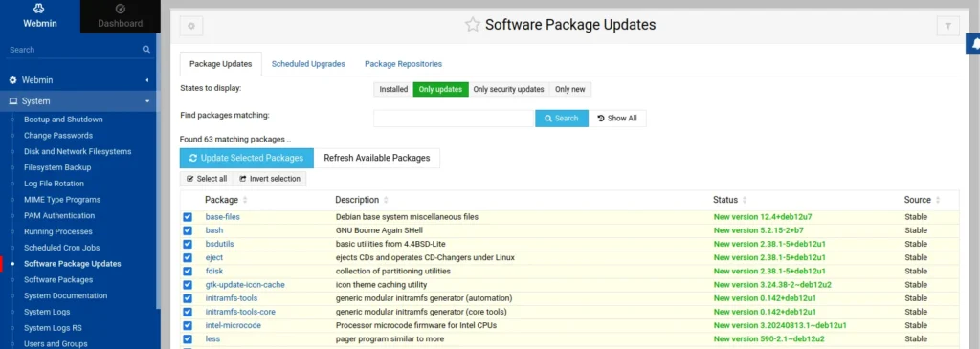Click the Select all button
Image resolution: width=980 pixels, height=349 pixels.
(x=207, y=179)
